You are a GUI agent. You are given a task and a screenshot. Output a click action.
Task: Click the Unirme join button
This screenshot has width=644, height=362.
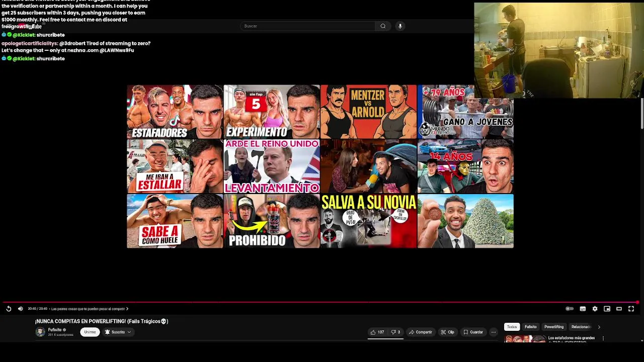[x=90, y=332]
